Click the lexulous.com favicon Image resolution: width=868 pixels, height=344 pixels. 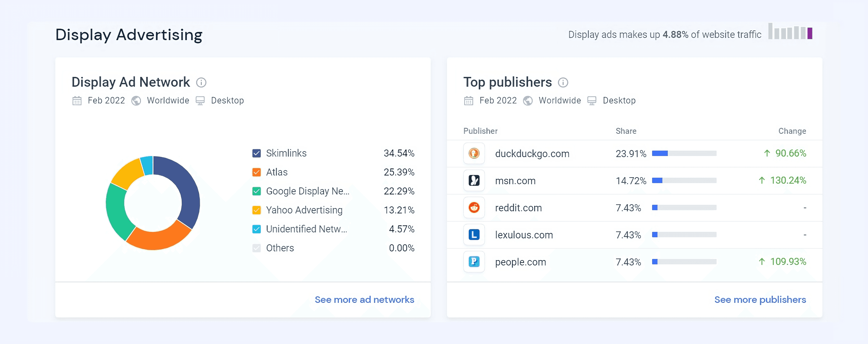(474, 235)
